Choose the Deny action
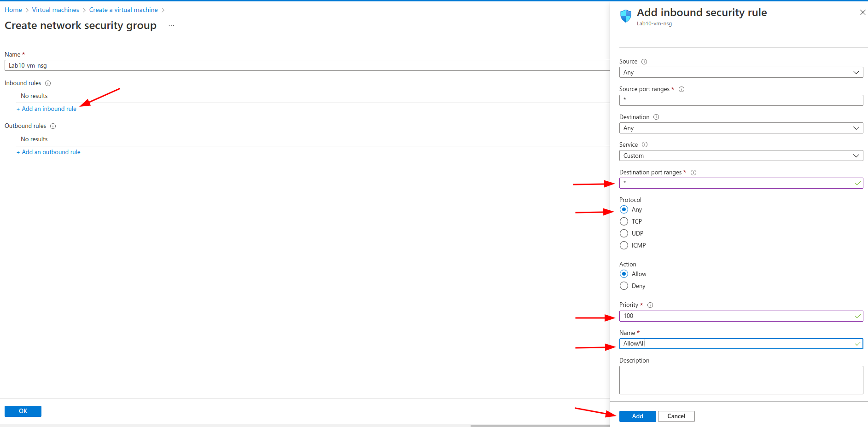 624,286
